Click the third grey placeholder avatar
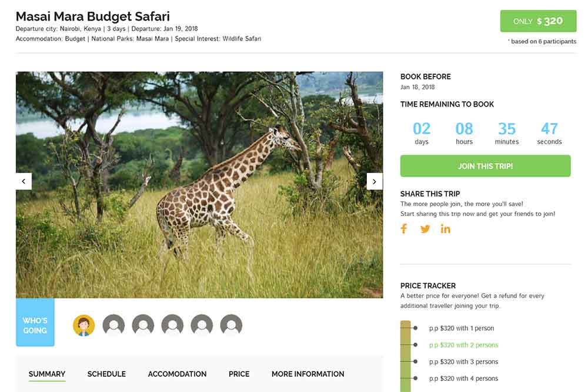 pos(172,325)
